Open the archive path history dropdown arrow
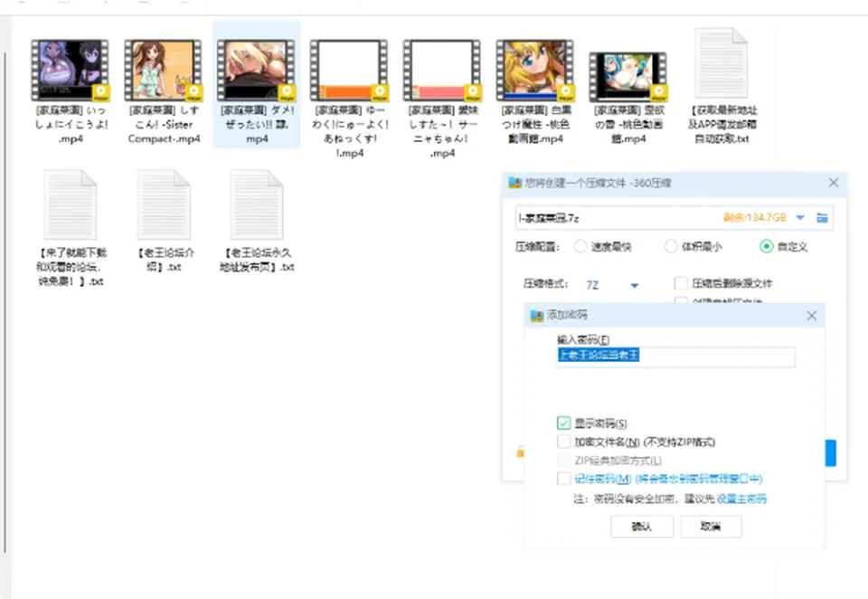The image size is (868, 599). pos(800,218)
